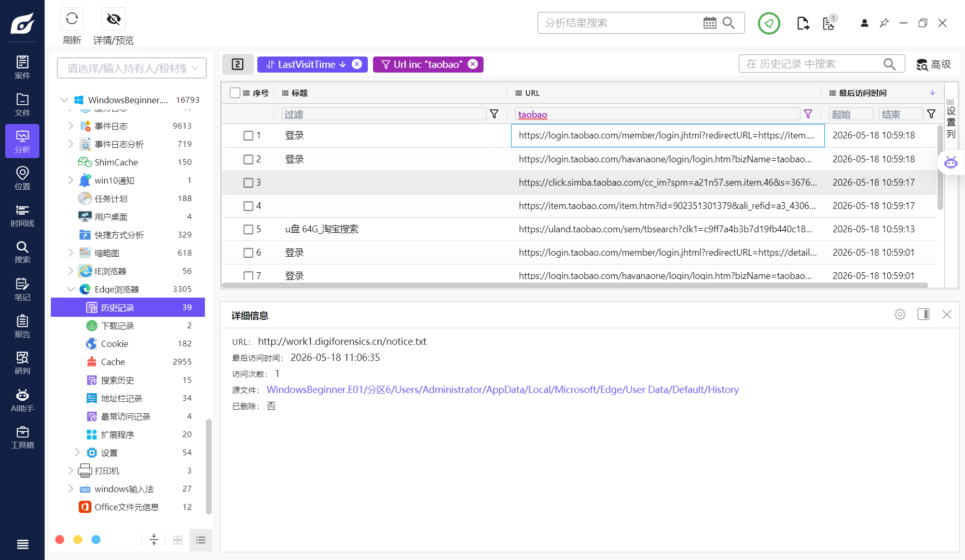The width and height of the screenshot is (965, 560).
Task: Open the user account icon
Action: tap(864, 23)
